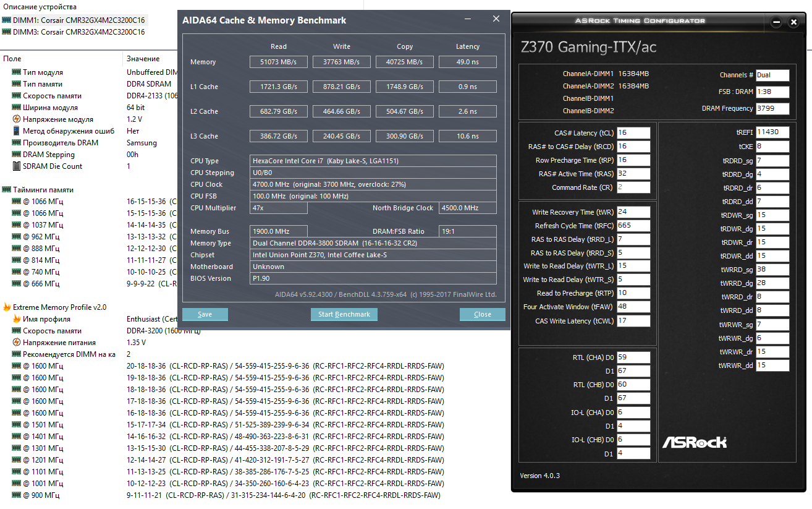Click the RAS# Active Time (tRAS) field
The image size is (812, 509).
633,174
